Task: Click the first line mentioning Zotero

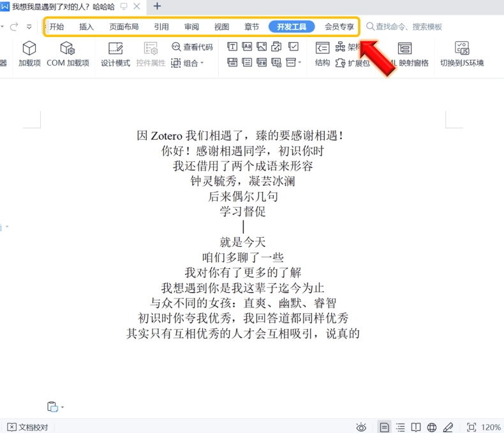Action: click(241, 136)
